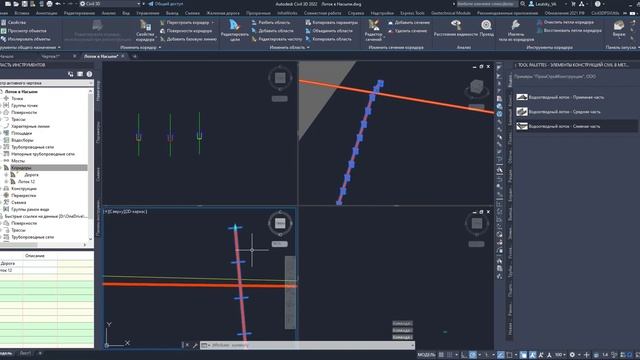
Task: Click the Autodesk App Store cart icon
Action: 573,4
